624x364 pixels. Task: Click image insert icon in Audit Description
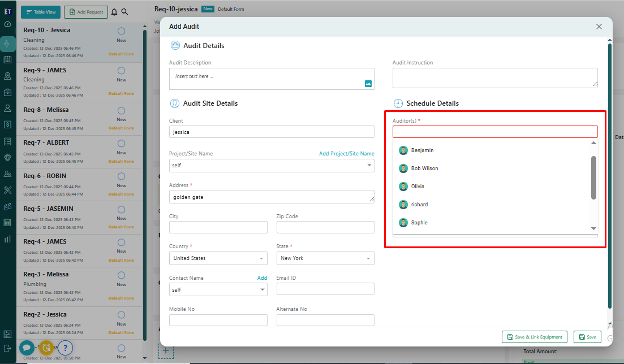coord(368,84)
